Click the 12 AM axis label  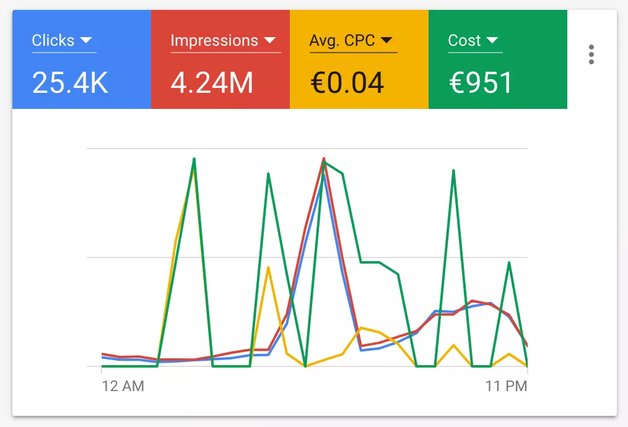pyautogui.click(x=124, y=385)
